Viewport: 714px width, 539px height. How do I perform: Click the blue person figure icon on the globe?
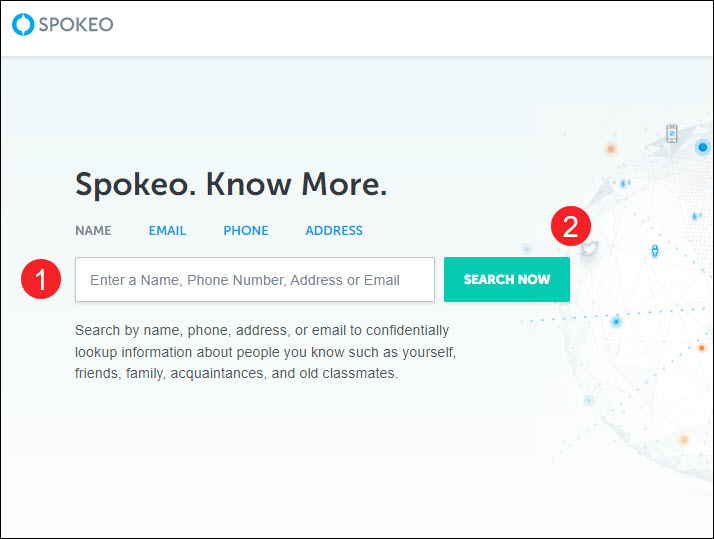pyautogui.click(x=655, y=251)
